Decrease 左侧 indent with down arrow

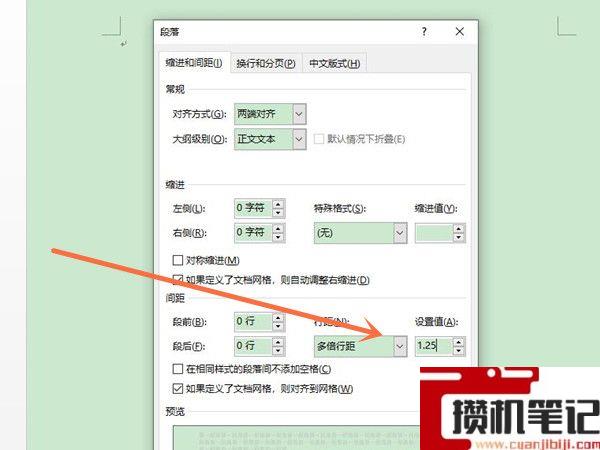[x=278, y=213]
